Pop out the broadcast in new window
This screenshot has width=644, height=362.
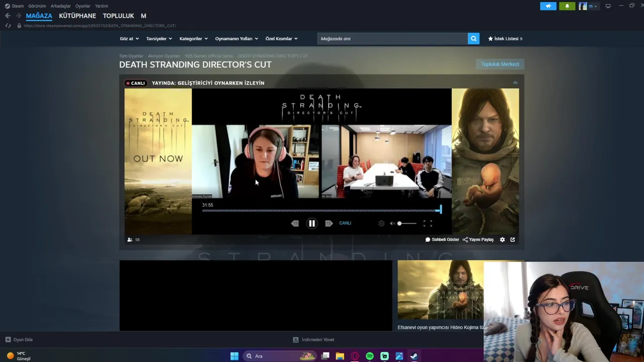(x=513, y=240)
